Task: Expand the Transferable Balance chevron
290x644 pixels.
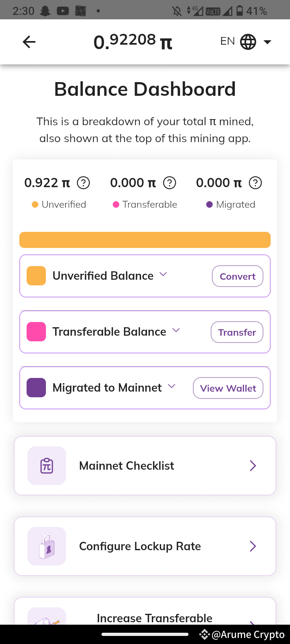Action: pyautogui.click(x=176, y=330)
